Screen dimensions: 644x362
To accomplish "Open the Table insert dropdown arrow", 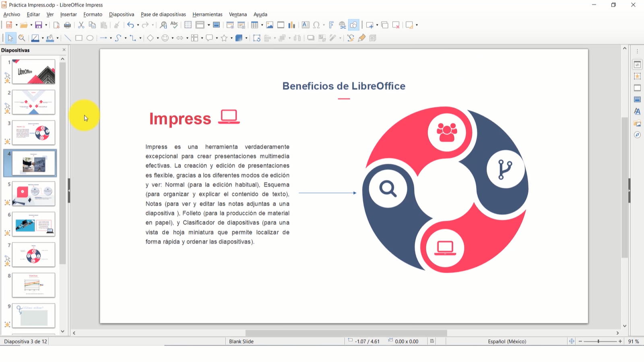I will [x=262, y=25].
